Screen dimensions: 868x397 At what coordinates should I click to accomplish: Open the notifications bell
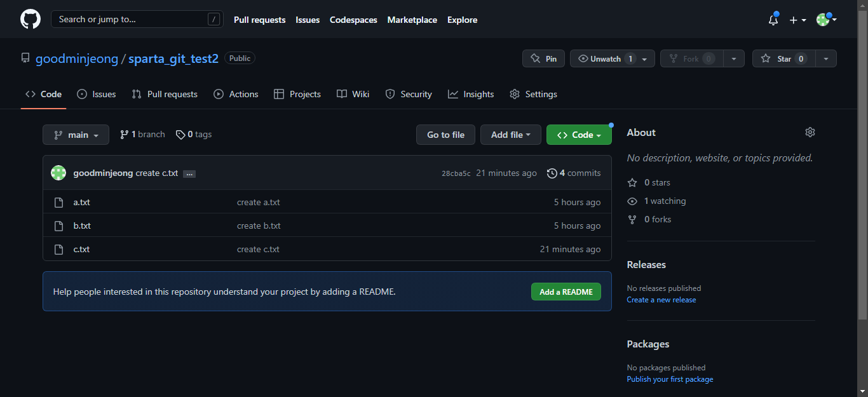(x=773, y=20)
